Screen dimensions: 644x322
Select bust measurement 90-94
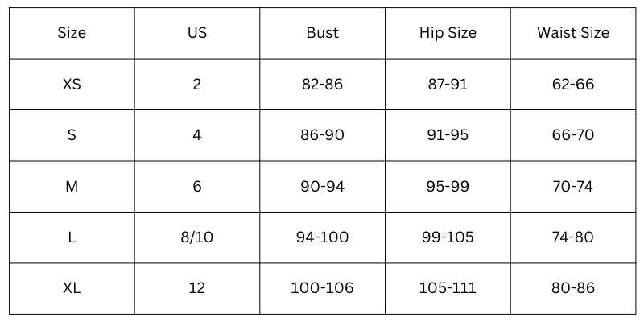pyautogui.click(x=322, y=186)
